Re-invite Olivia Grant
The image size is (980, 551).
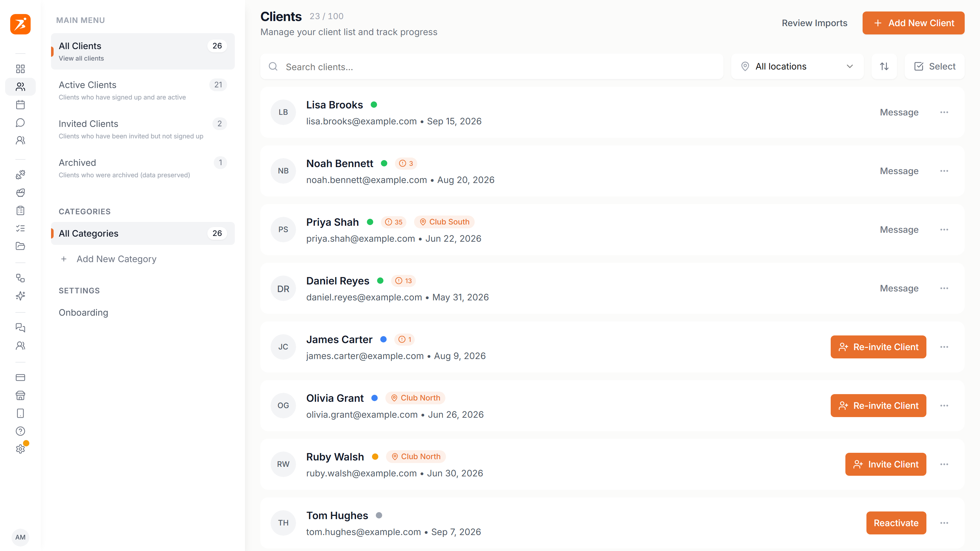(x=878, y=406)
